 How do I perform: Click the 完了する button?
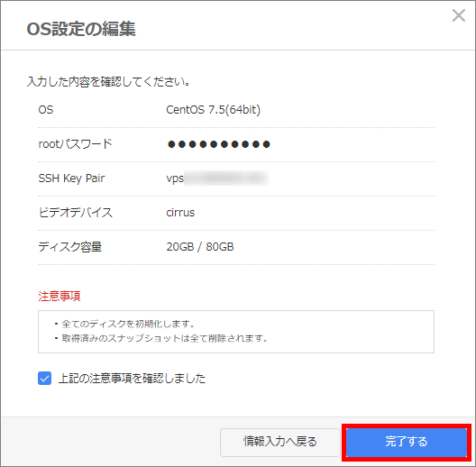tap(407, 442)
